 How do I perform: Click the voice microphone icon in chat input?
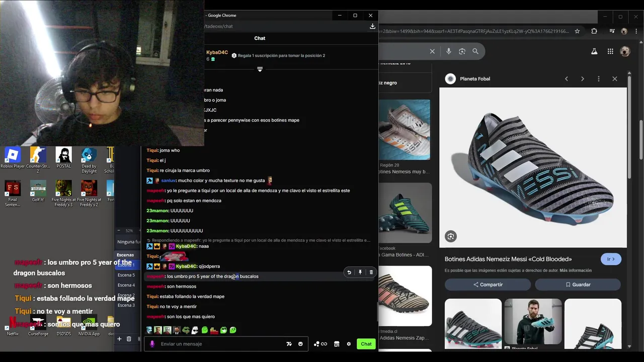(152, 344)
